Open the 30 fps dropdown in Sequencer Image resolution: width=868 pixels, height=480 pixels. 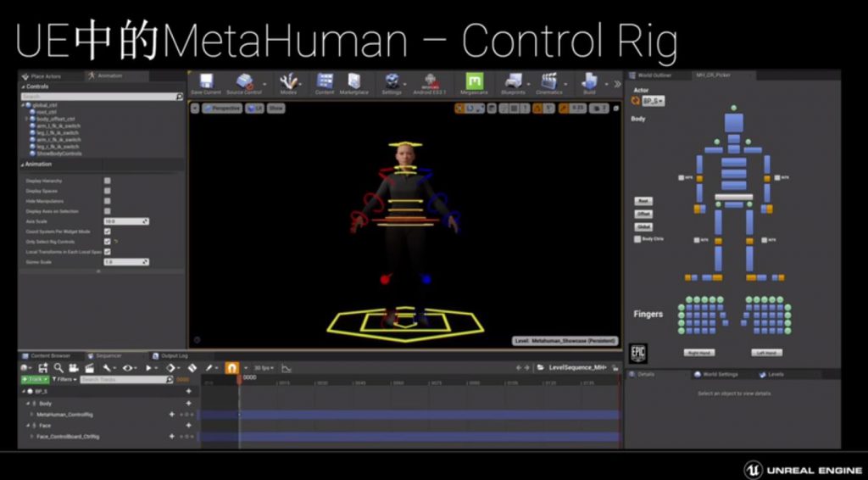[x=264, y=367]
